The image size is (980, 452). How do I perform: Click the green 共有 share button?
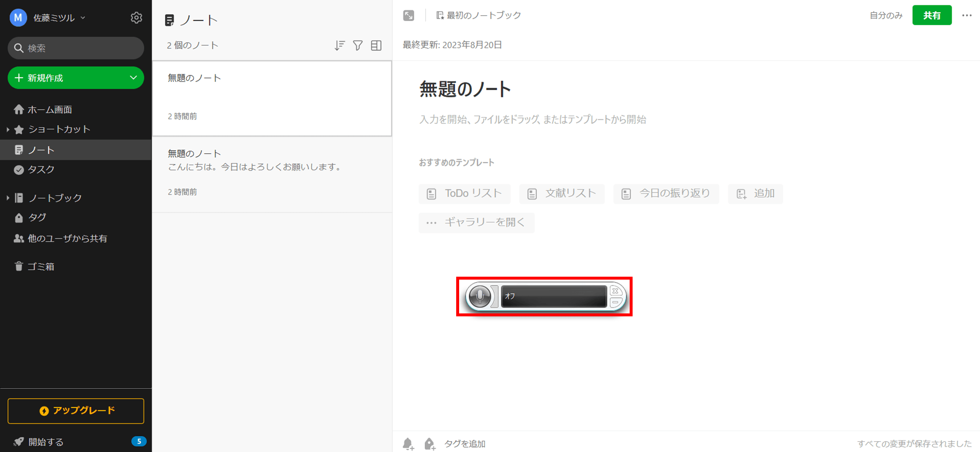click(932, 15)
